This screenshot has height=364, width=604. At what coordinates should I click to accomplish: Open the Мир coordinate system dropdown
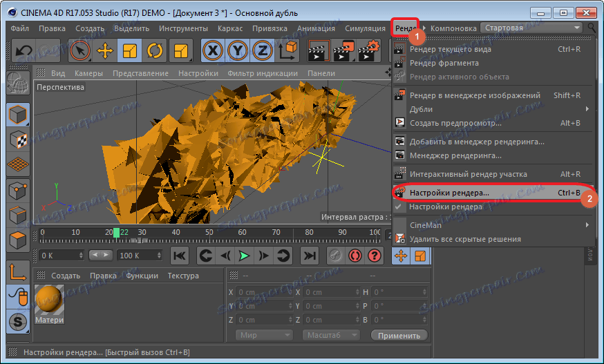coord(265,336)
